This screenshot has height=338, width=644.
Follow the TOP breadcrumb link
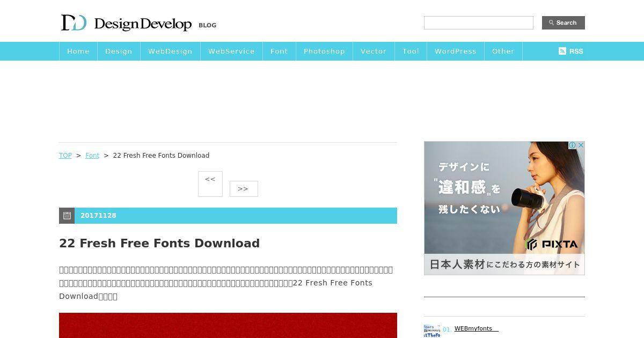[65, 156]
